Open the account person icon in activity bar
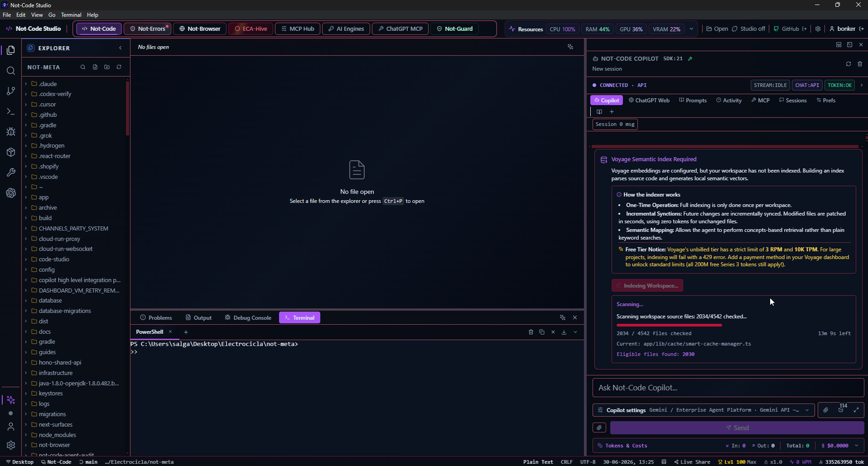Viewport: 868px width, 466px height. 11,427
